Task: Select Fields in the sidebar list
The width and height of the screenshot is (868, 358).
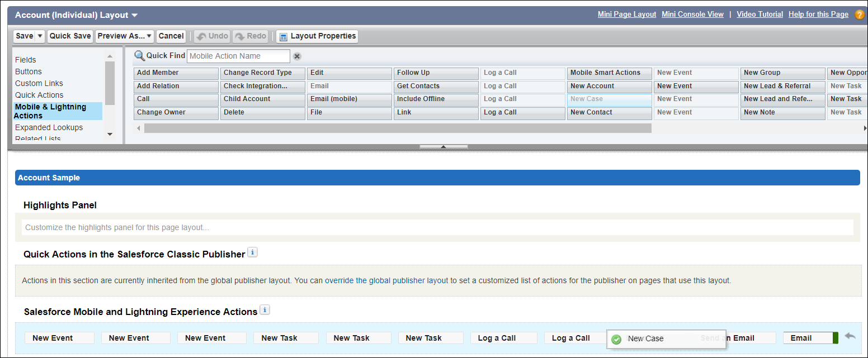Action: (x=26, y=60)
